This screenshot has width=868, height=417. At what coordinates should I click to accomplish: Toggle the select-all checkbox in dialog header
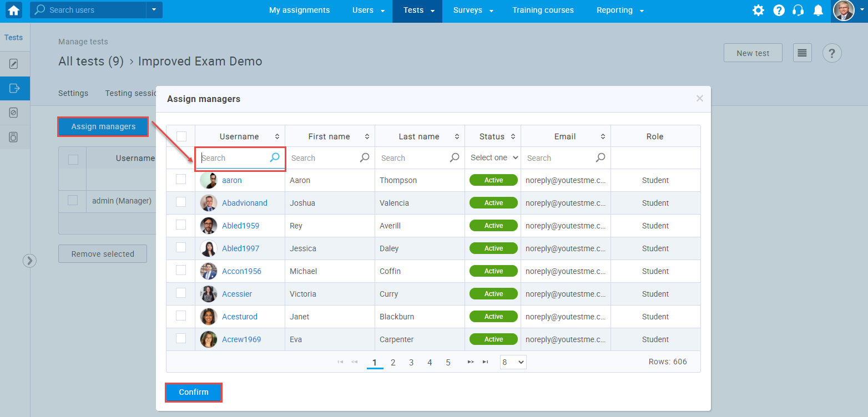pos(181,136)
